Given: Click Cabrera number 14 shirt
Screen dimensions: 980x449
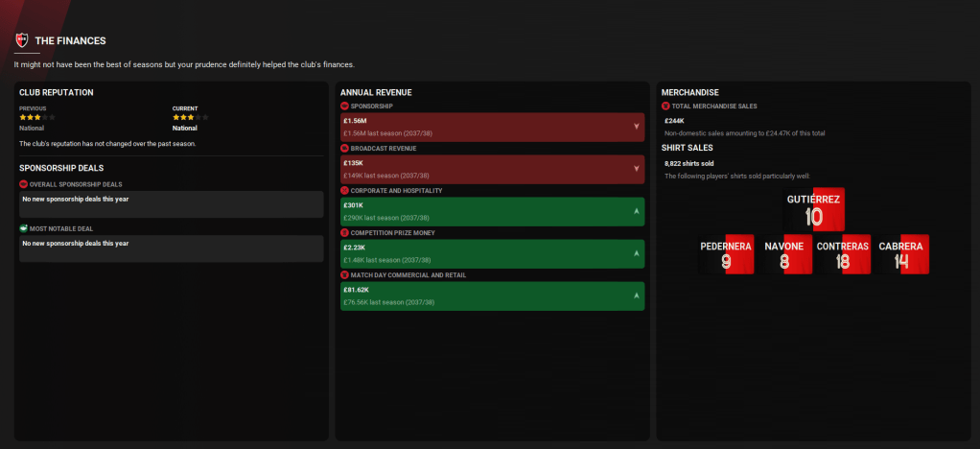Looking at the screenshot, I should [900, 254].
